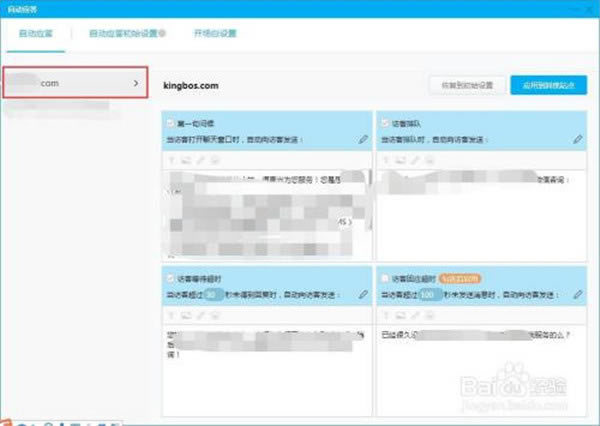The height and width of the screenshot is (426, 600).
Task: Edit the 访客等待超时 auto-reply message
Action: (363, 295)
